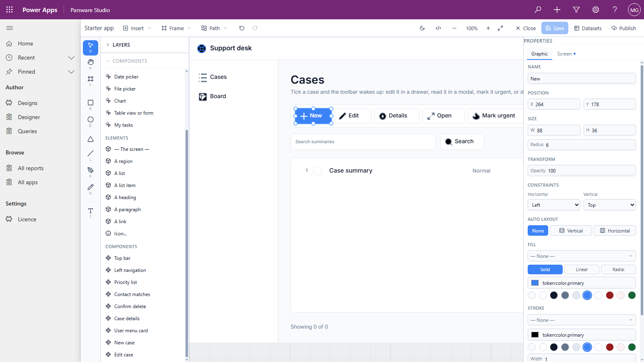
Task: Select the pen tool
Action: 91,172
